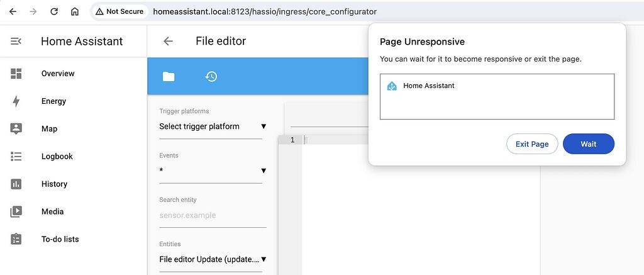This screenshot has height=275, width=644.
Task: Click the Logbook list icon
Action: point(16,157)
